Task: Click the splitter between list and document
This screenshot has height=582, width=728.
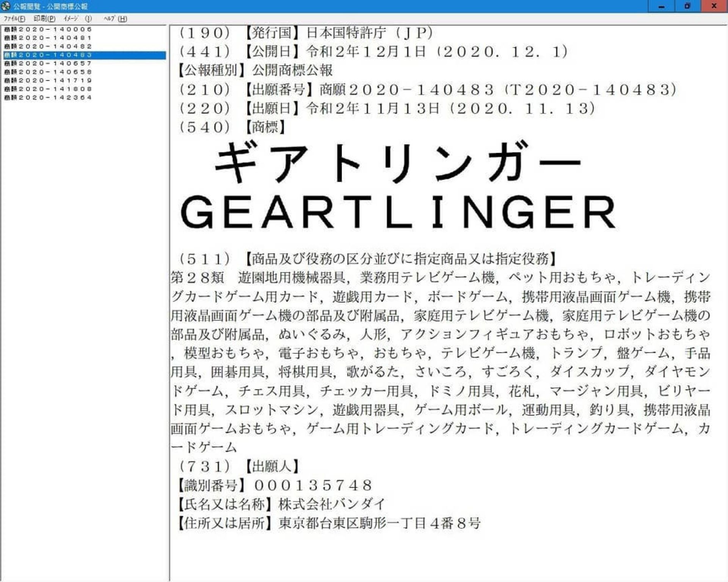Action: point(168,303)
